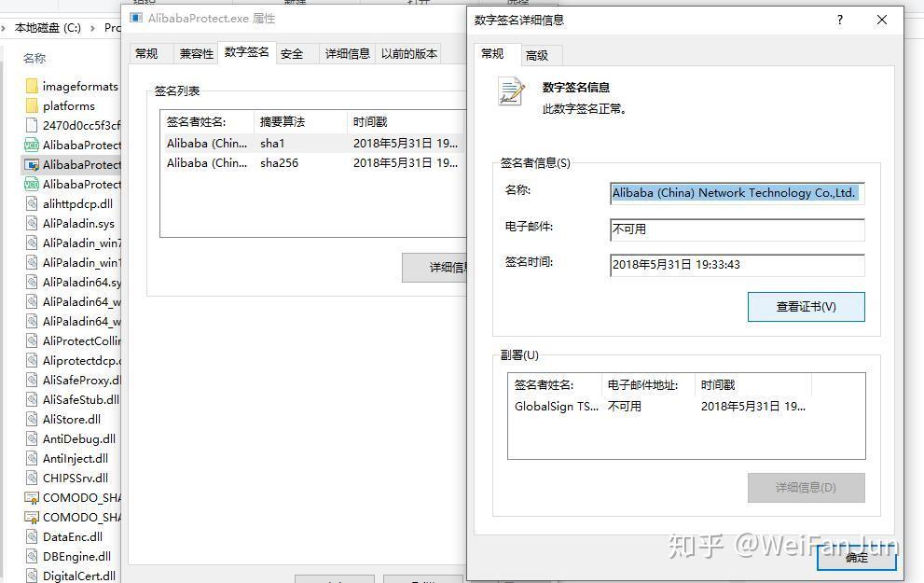Select the AntiDebug.dll file icon

[x=32, y=438]
